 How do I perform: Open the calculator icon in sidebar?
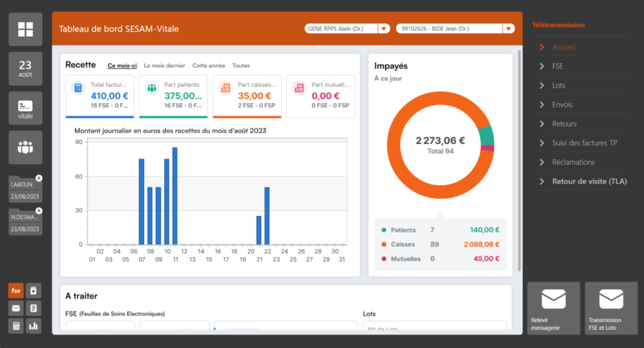tap(16, 325)
